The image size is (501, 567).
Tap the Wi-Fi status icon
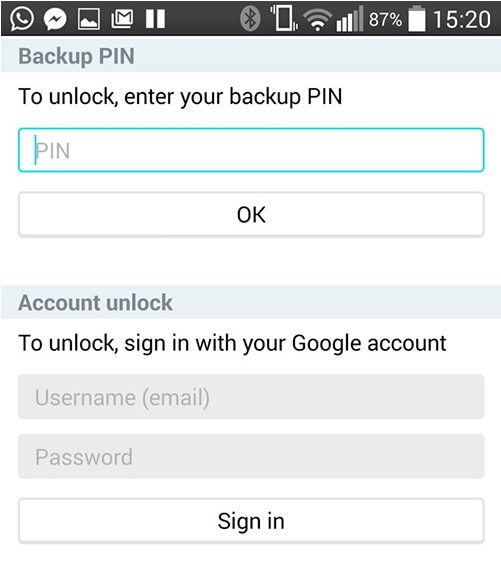pyautogui.click(x=317, y=20)
